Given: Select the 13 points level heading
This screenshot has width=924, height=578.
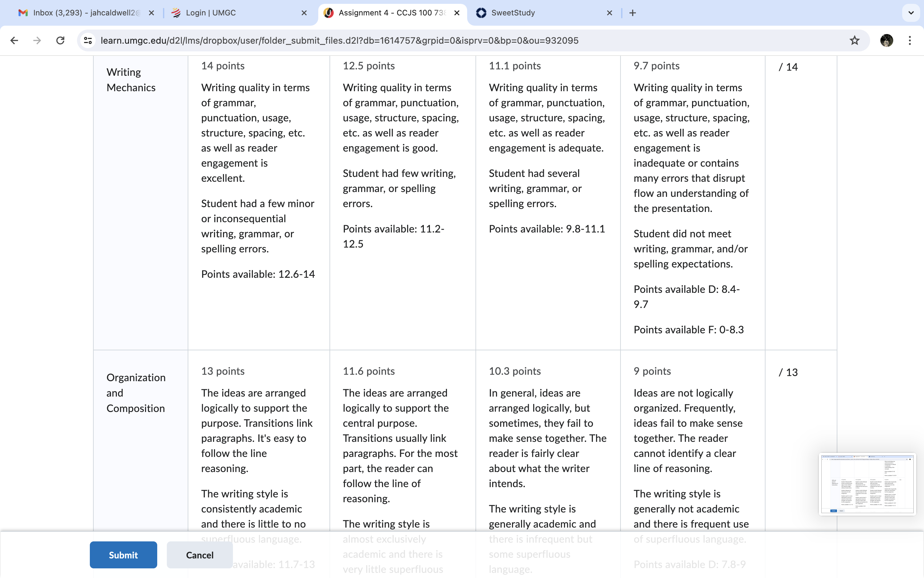Looking at the screenshot, I should [x=223, y=371].
